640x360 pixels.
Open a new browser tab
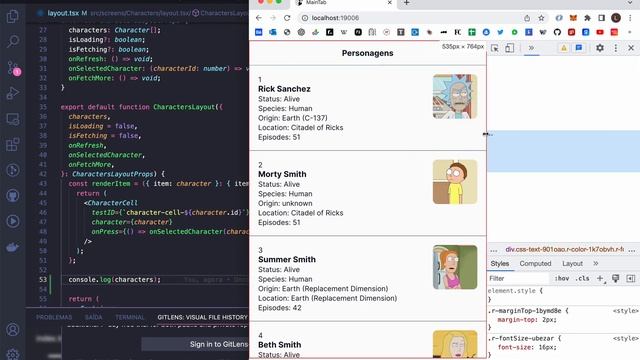[x=407, y=3]
